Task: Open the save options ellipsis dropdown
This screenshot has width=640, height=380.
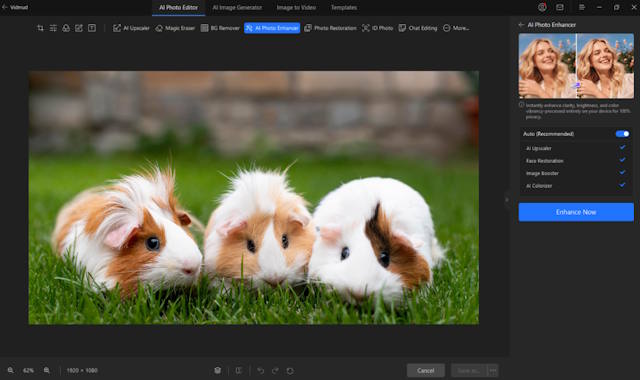Action: [x=493, y=370]
